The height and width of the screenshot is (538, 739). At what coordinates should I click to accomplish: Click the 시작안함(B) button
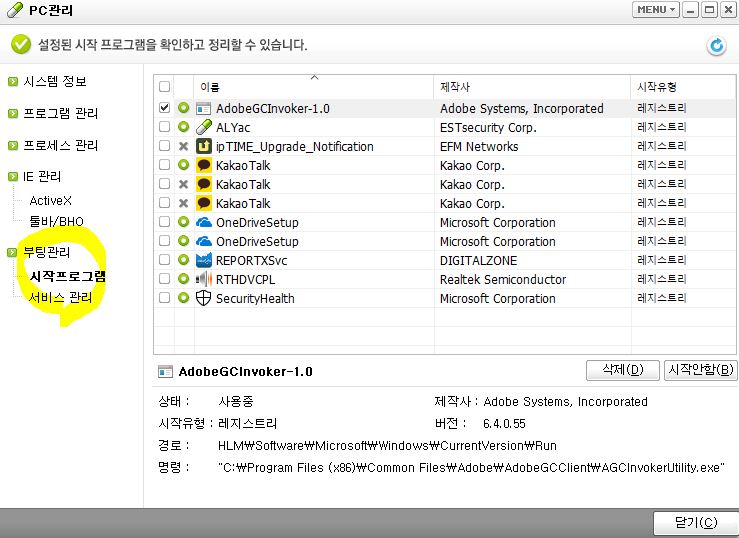tap(700, 370)
